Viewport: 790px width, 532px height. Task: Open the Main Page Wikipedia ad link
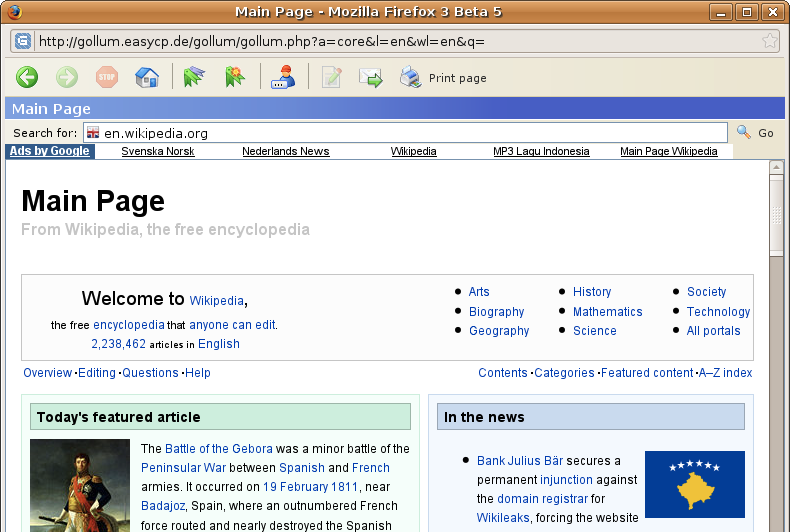[669, 151]
